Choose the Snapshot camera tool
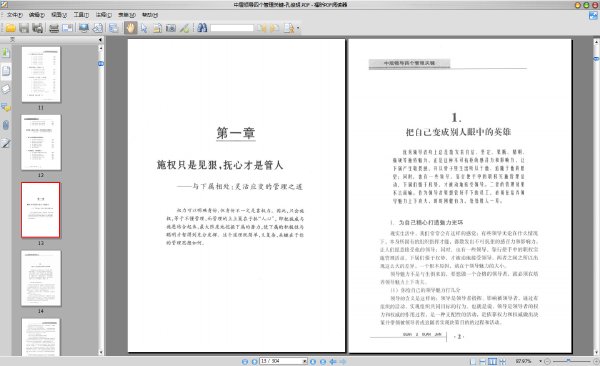 (x=171, y=28)
